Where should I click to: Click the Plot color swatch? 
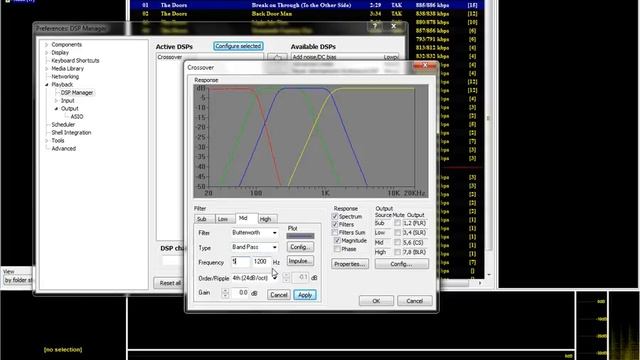click(x=300, y=236)
